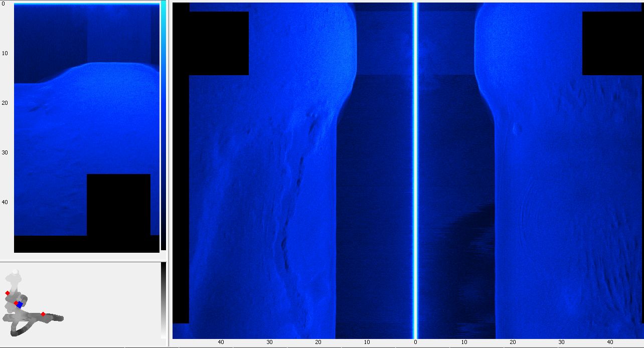Click the blue color palette bar
This screenshot has height=348, width=644.
coord(163,125)
